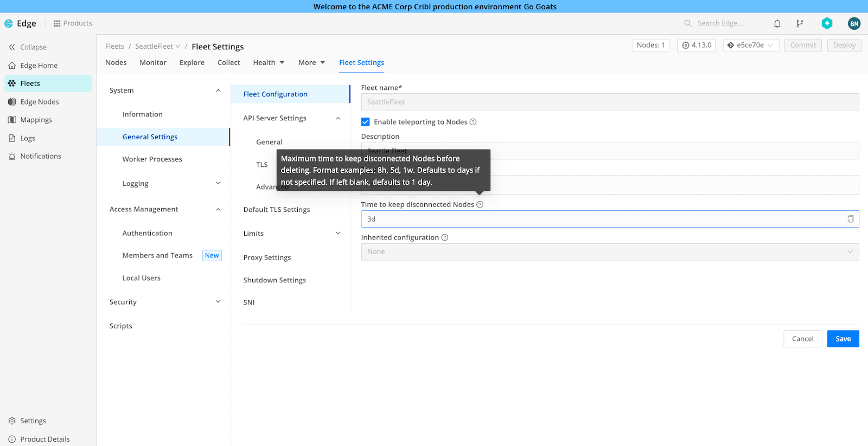Expand the Limits settings group
The height and width of the screenshot is (446, 868).
tap(338, 234)
